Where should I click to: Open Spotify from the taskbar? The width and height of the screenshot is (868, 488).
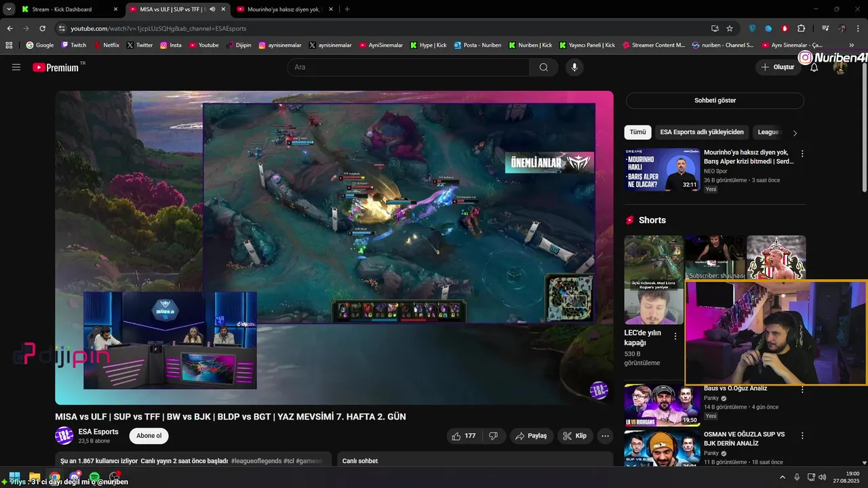[94, 477]
